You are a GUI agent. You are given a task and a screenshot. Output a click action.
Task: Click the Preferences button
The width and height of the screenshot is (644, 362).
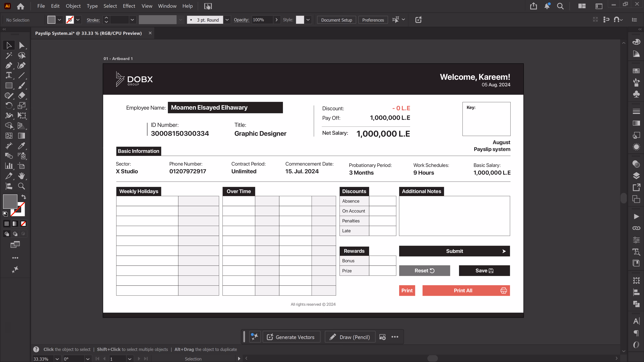373,20
